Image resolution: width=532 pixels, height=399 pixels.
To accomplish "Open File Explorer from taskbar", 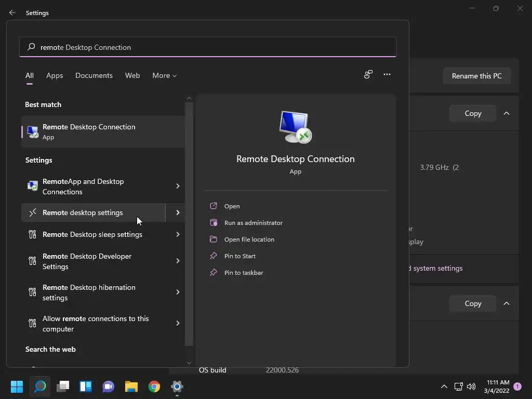I will [x=131, y=387].
